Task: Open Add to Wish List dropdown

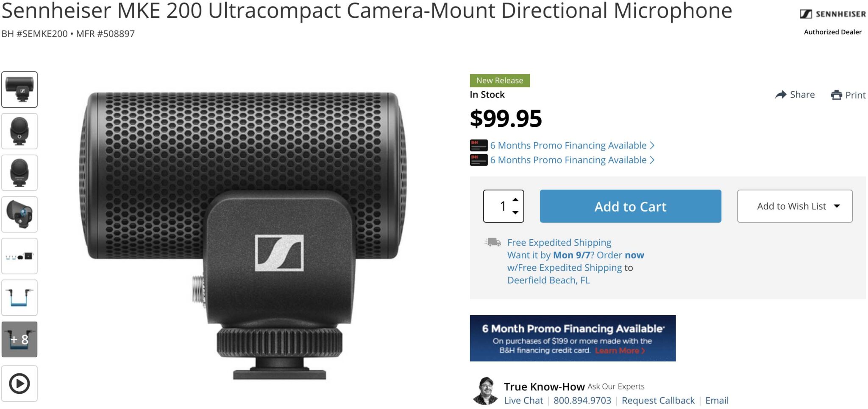Action: [x=795, y=206]
